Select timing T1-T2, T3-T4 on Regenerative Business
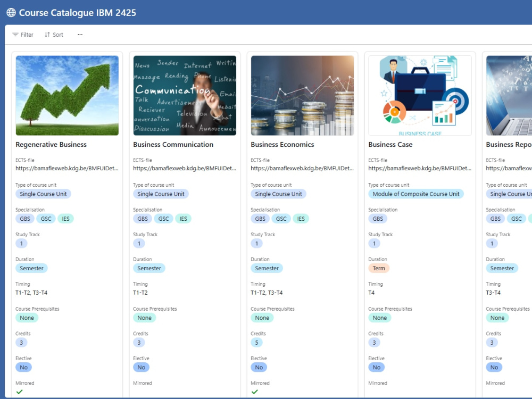Screen dimensions: 532x399 [x=31, y=293]
